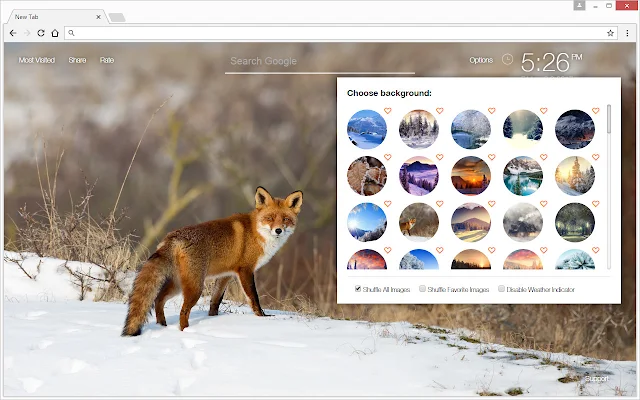This screenshot has width=640, height=400.
Task: Favorite the sunlit snowy tree background
Action: click(596, 157)
